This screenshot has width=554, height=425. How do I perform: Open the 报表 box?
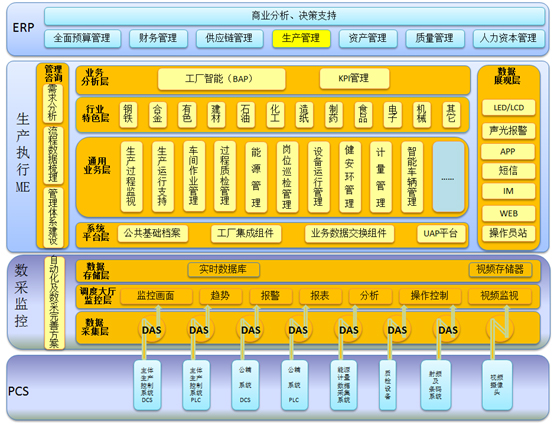(x=320, y=296)
